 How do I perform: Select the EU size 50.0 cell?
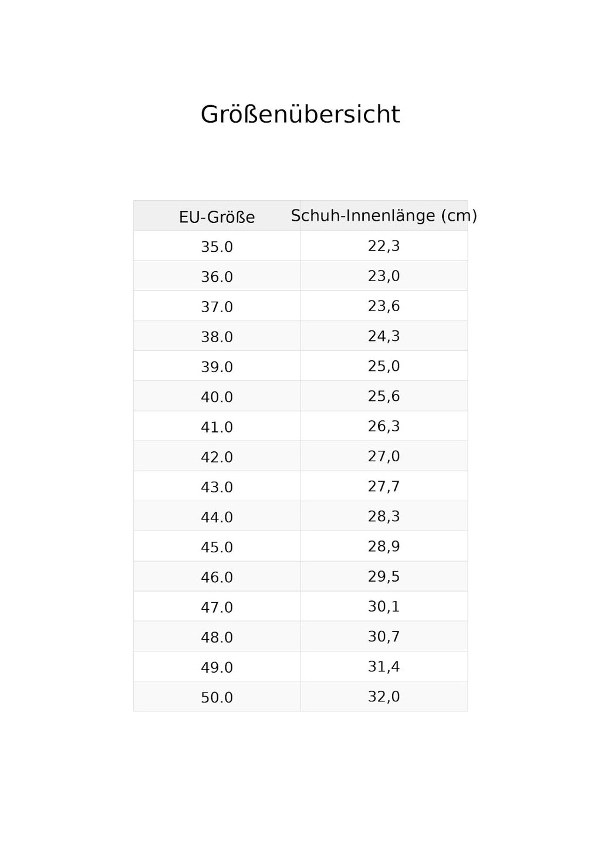(x=217, y=697)
